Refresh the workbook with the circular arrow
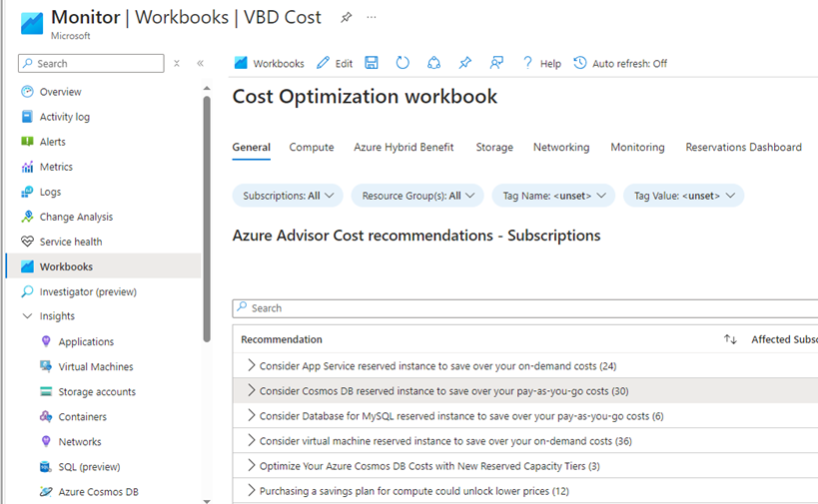Screen dimensions: 818x504 pos(403,63)
